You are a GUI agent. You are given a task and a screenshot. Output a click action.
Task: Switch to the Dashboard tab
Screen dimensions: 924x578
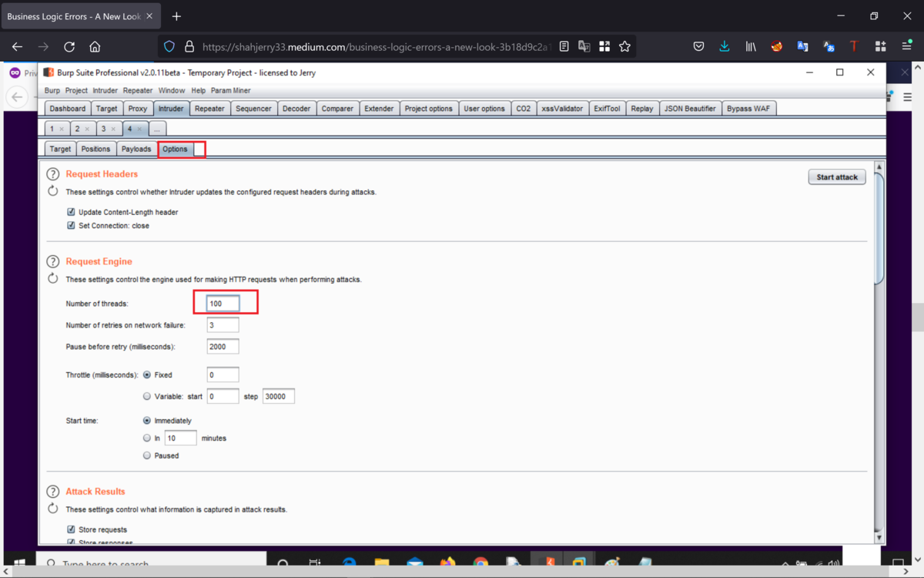click(68, 109)
